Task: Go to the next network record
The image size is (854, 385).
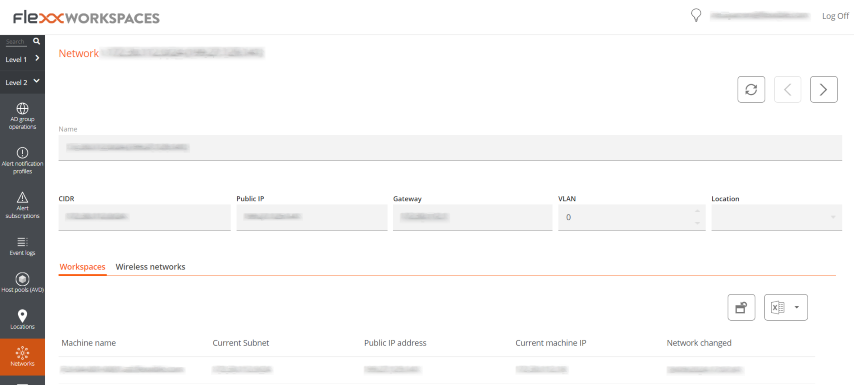Action: coord(824,89)
